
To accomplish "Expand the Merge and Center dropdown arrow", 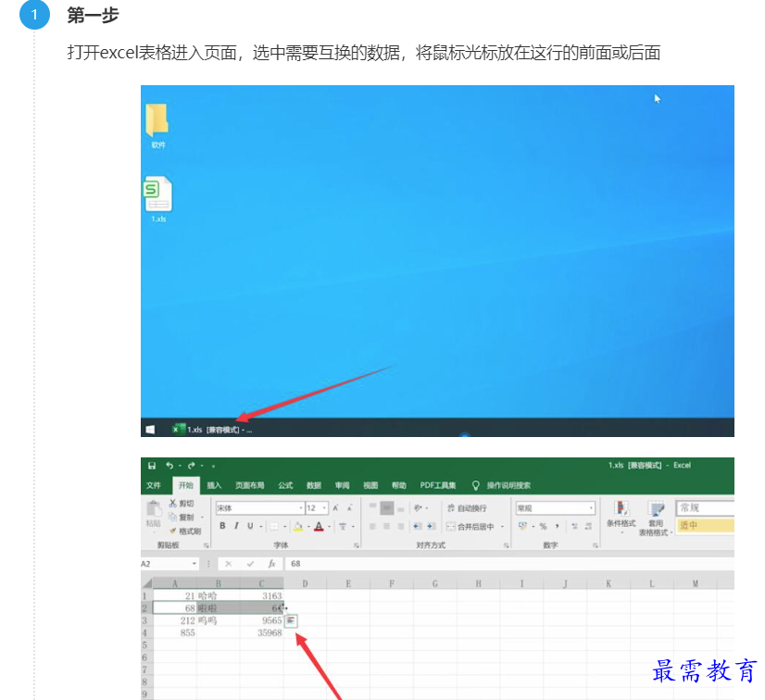I will [x=502, y=526].
